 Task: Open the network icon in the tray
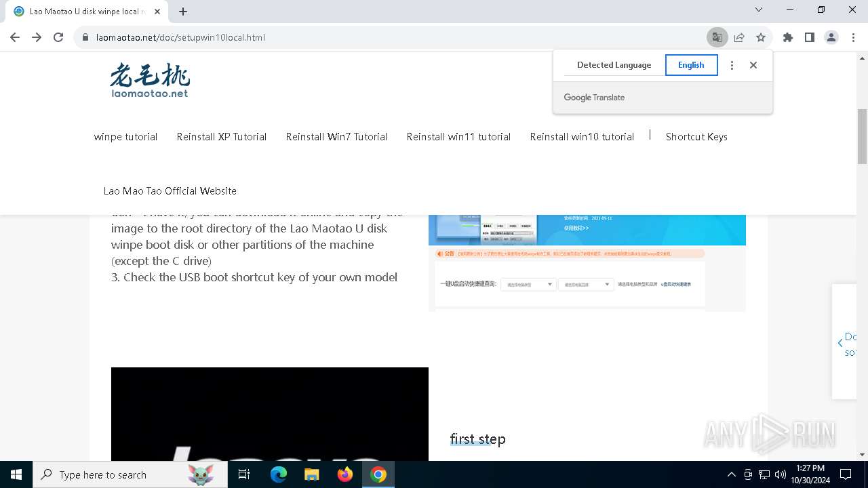coord(764,474)
